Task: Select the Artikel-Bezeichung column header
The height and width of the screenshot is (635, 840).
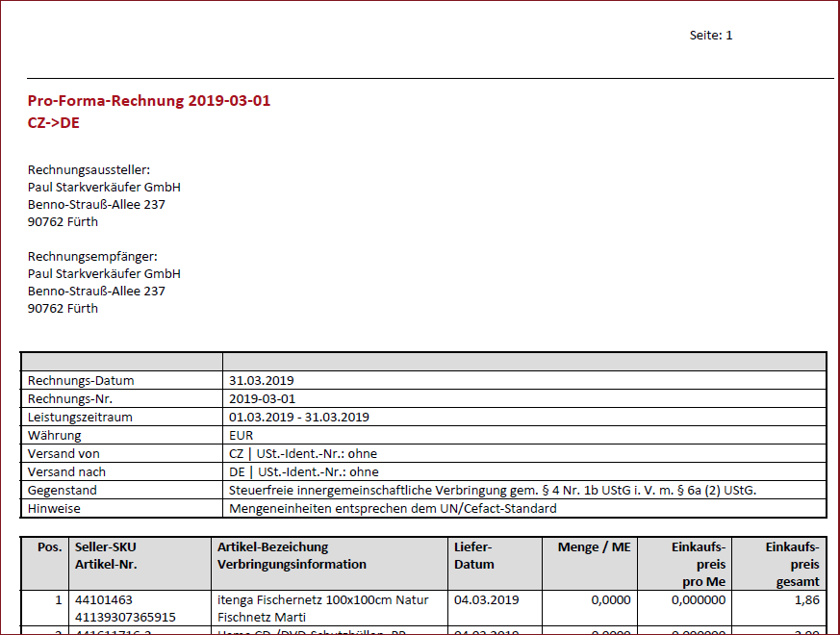Action: point(292,555)
